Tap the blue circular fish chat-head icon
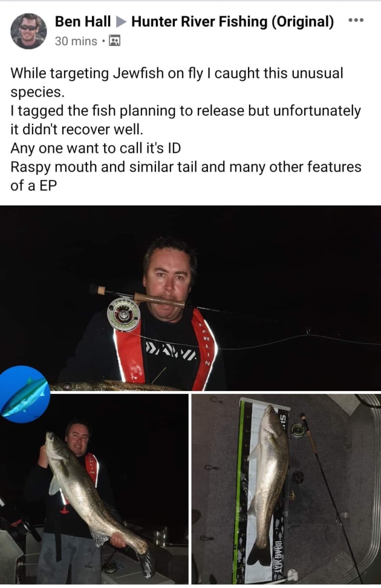 (x=25, y=394)
